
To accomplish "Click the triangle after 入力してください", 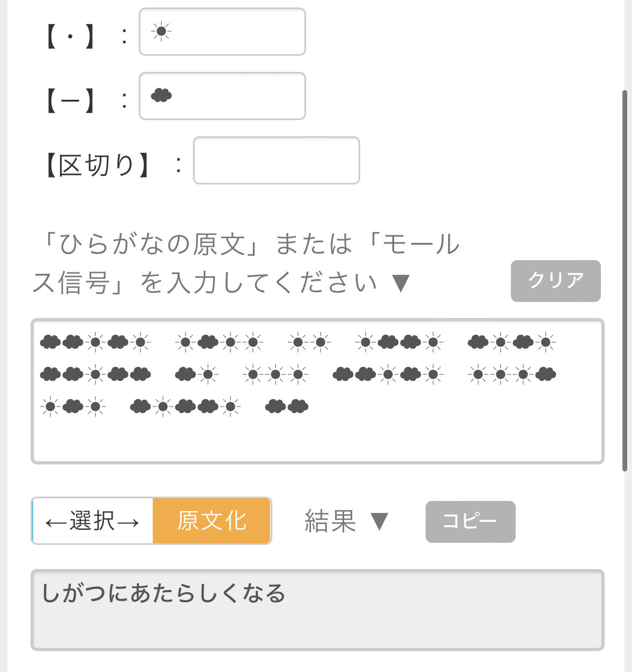I will coord(401,283).
